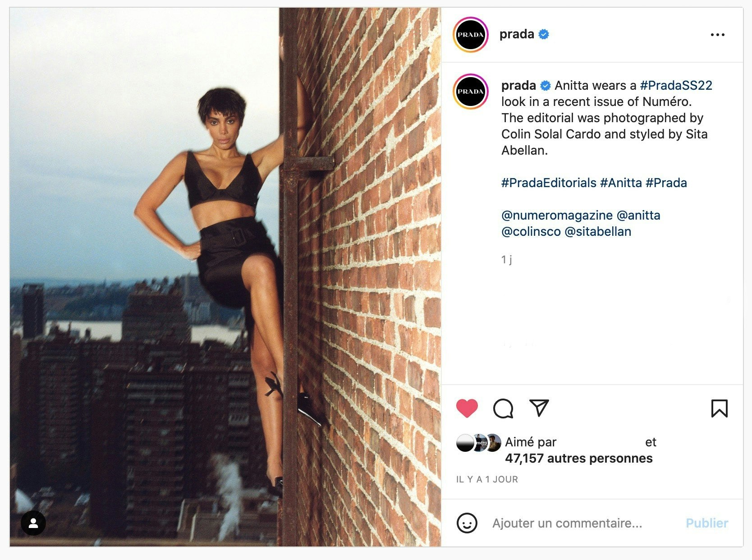The width and height of the screenshot is (752, 560).
Task: Open the #PradaEditorials hashtag
Action: point(549,183)
